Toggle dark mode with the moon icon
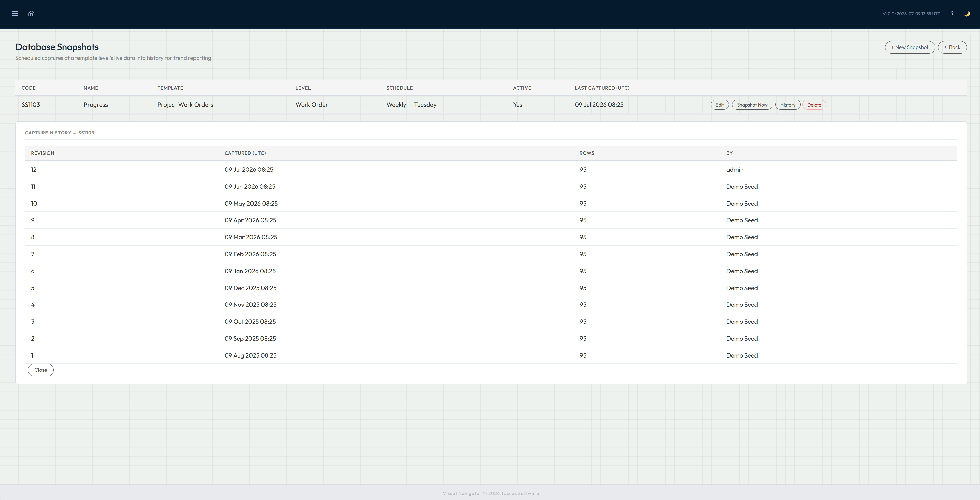Image resolution: width=980 pixels, height=500 pixels. (x=967, y=14)
